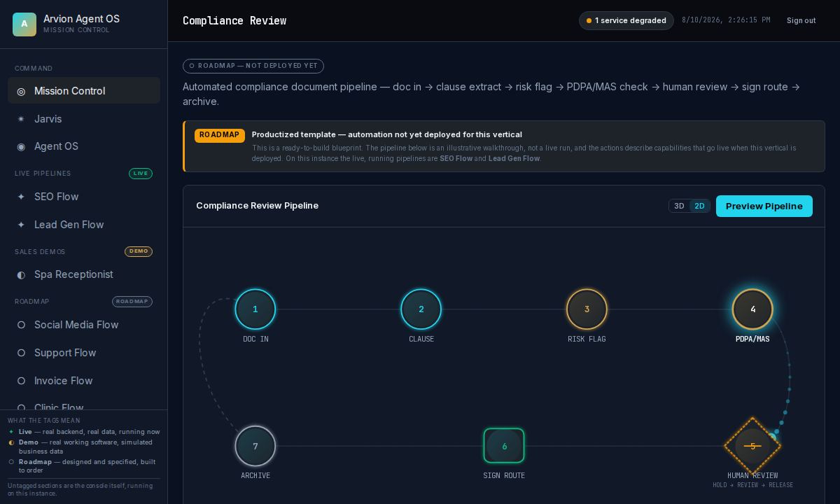Select diamond node 5 Human Review
The height and width of the screenshot is (504, 840).
point(752,446)
